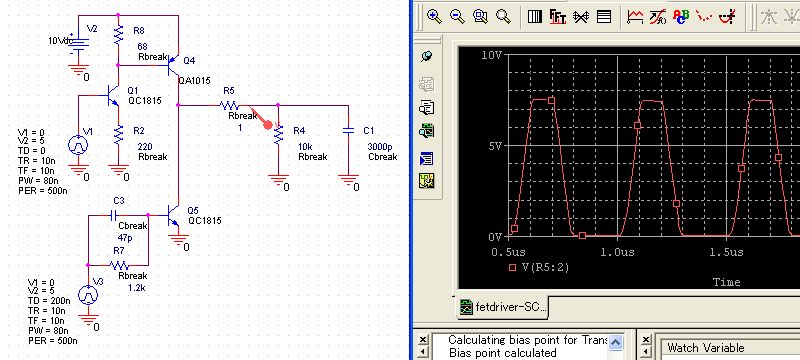The height and width of the screenshot is (360, 800).
Task: Click the V(R5:2) trace legend label
Action: (546, 267)
